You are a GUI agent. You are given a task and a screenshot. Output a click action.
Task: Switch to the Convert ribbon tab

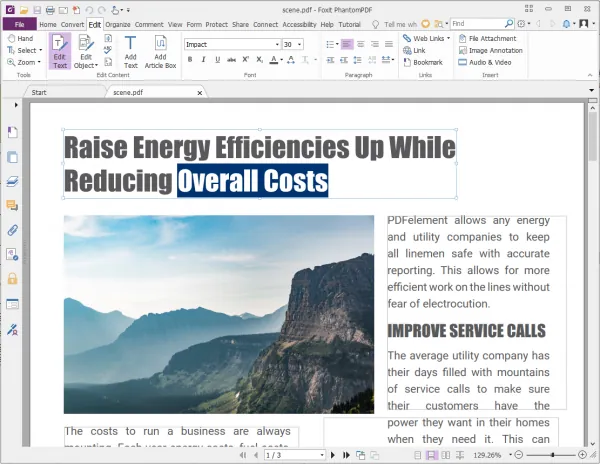(72, 24)
